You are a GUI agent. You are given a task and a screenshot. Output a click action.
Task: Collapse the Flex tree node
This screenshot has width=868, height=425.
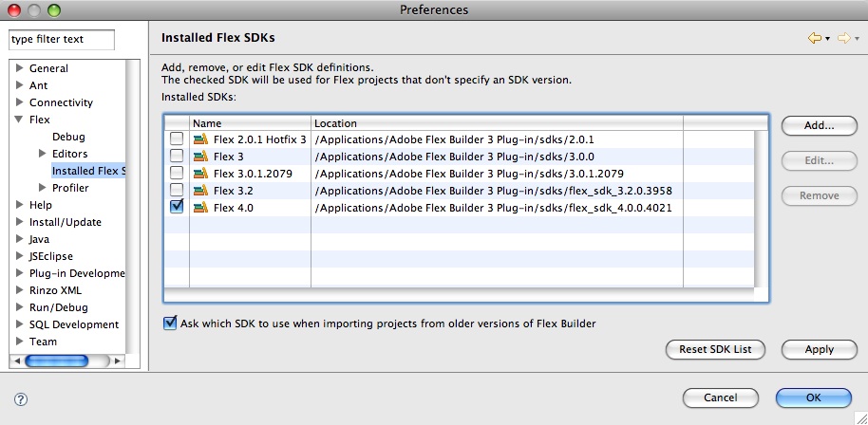click(x=19, y=120)
